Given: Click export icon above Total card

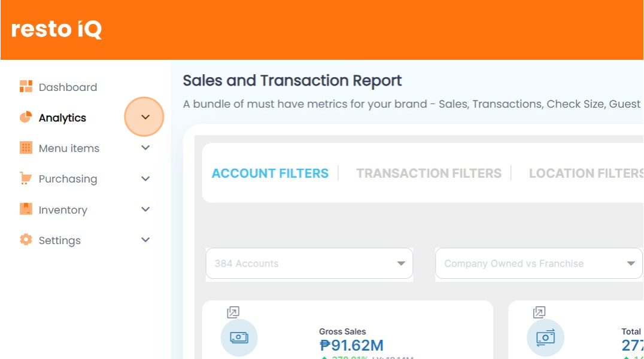Looking at the screenshot, I should (539, 312).
